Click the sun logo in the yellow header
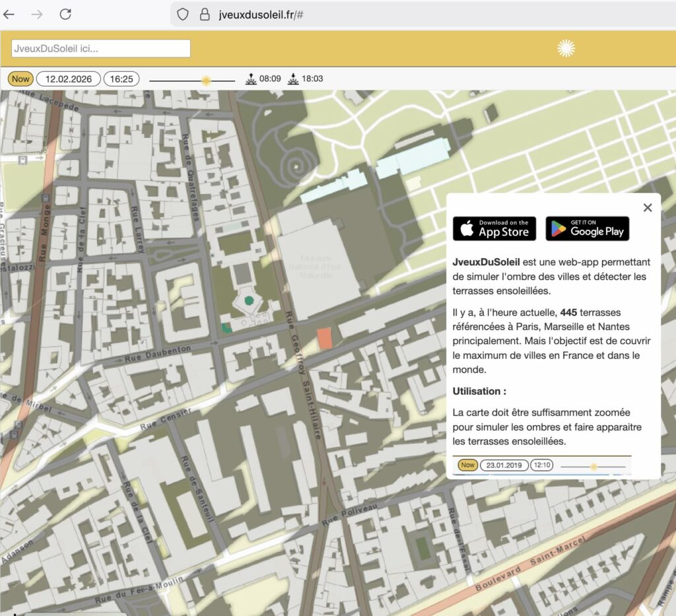The image size is (676, 616). coord(566,48)
